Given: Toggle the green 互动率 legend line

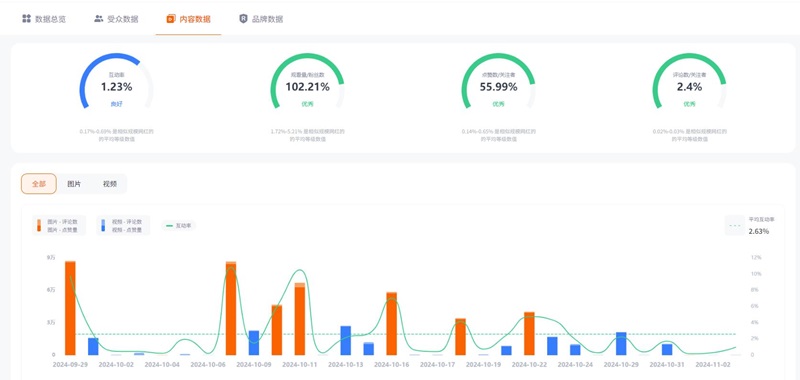Looking at the screenshot, I should 179,225.
